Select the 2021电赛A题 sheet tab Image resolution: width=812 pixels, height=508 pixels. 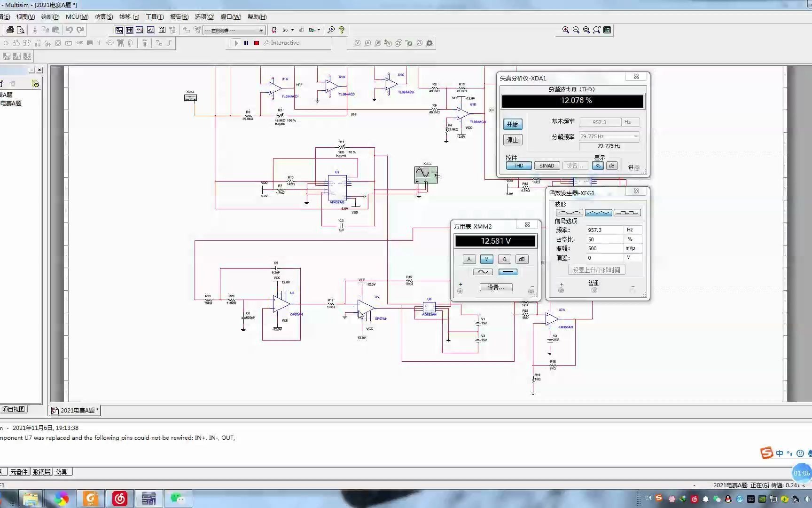[75, 410]
